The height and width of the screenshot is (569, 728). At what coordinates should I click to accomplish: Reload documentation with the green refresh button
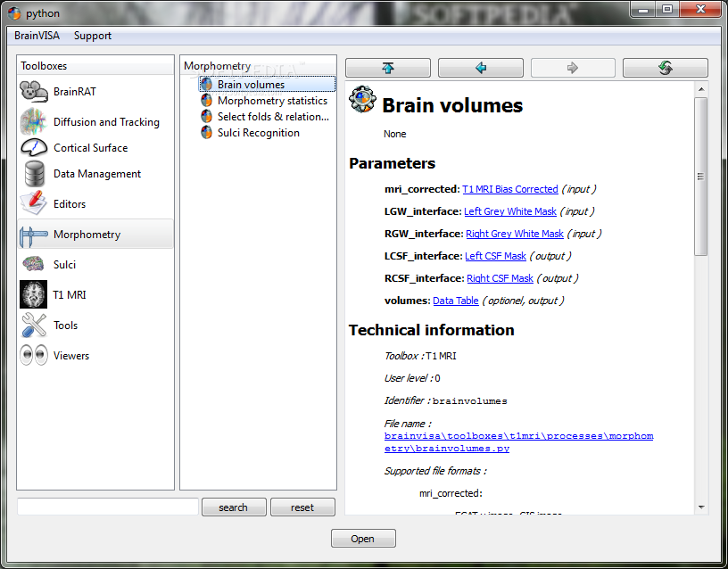click(x=666, y=68)
